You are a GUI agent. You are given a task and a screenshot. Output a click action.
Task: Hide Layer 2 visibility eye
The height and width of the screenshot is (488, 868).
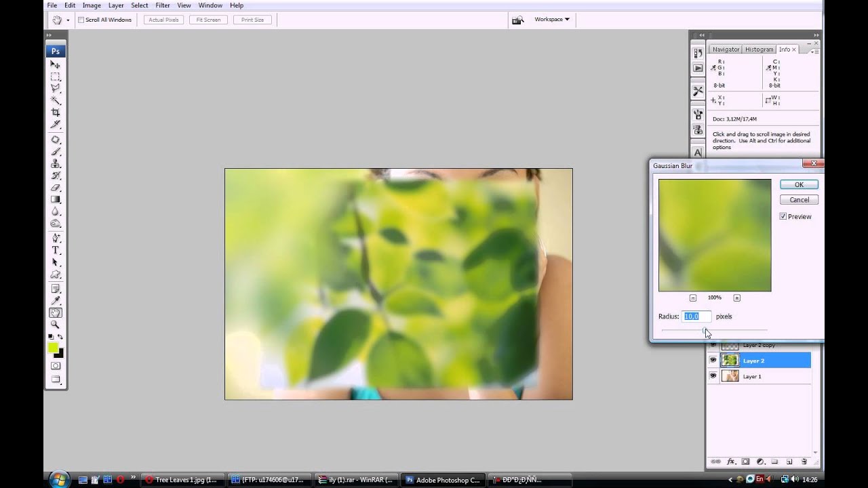[713, 361]
